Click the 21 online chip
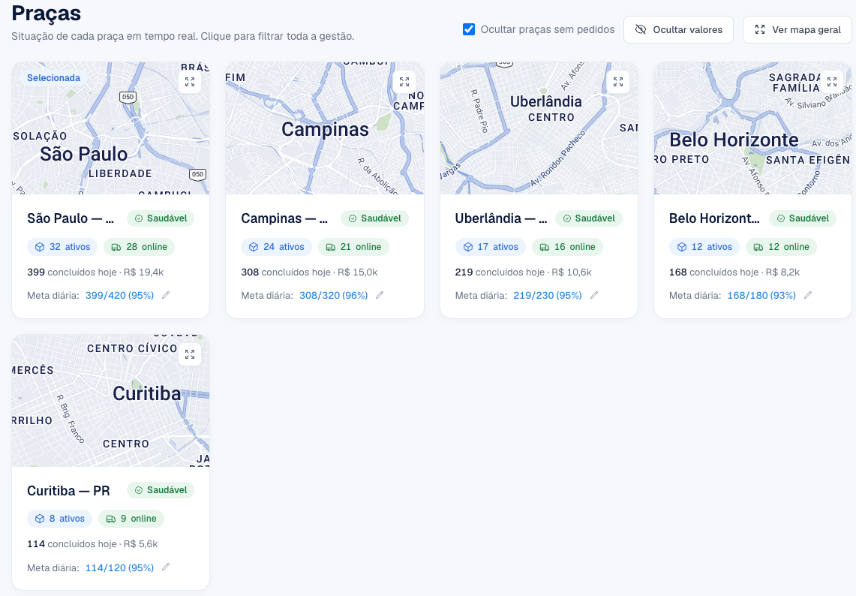This screenshot has height=596, width=856. click(353, 247)
